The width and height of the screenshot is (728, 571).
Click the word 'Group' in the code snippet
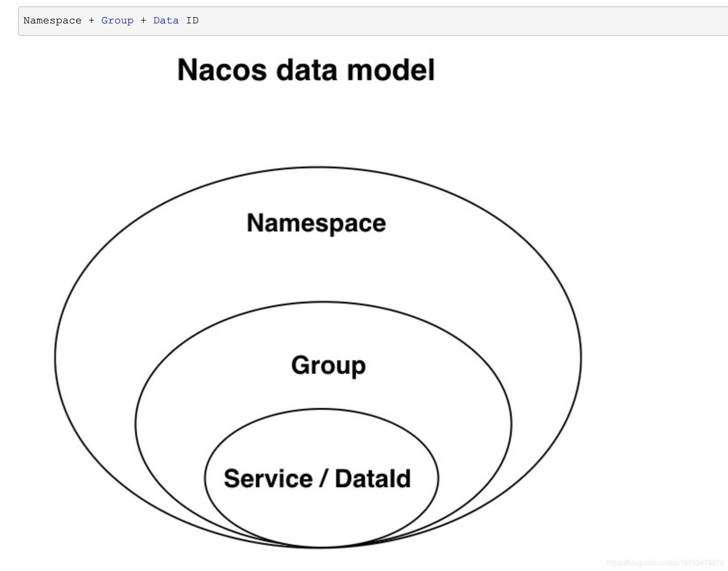[x=117, y=21]
